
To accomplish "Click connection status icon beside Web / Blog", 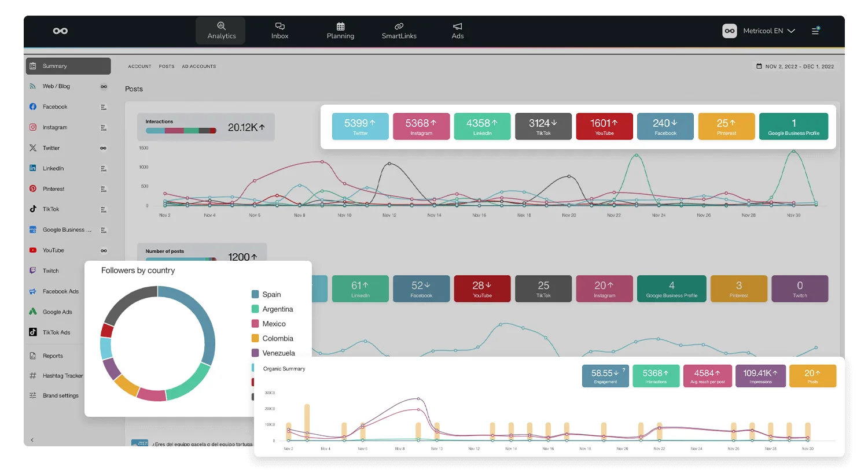I will click(104, 87).
